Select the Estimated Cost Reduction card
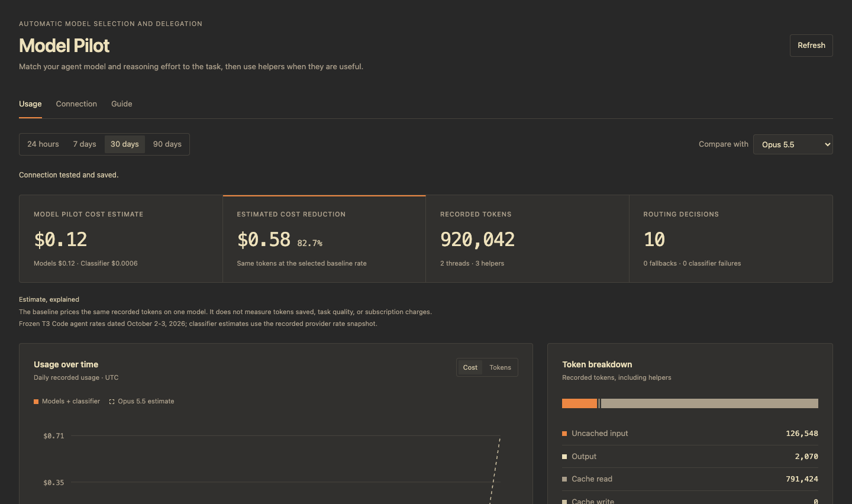Screen dimensions: 852x504 click(x=324, y=239)
